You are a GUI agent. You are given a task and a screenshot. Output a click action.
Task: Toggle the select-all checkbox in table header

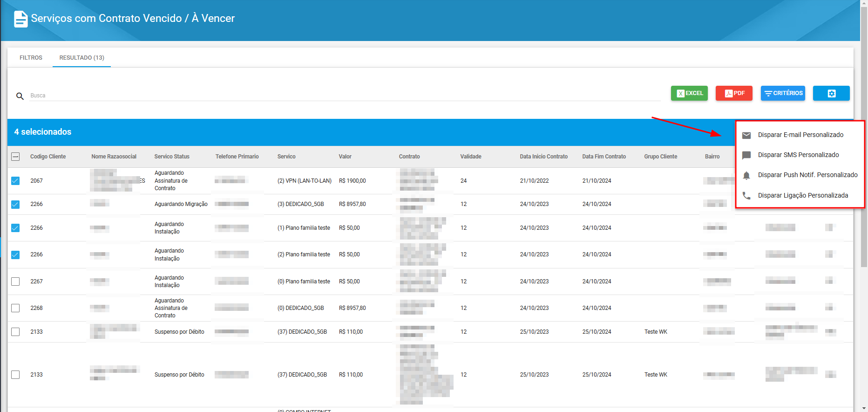(x=15, y=157)
